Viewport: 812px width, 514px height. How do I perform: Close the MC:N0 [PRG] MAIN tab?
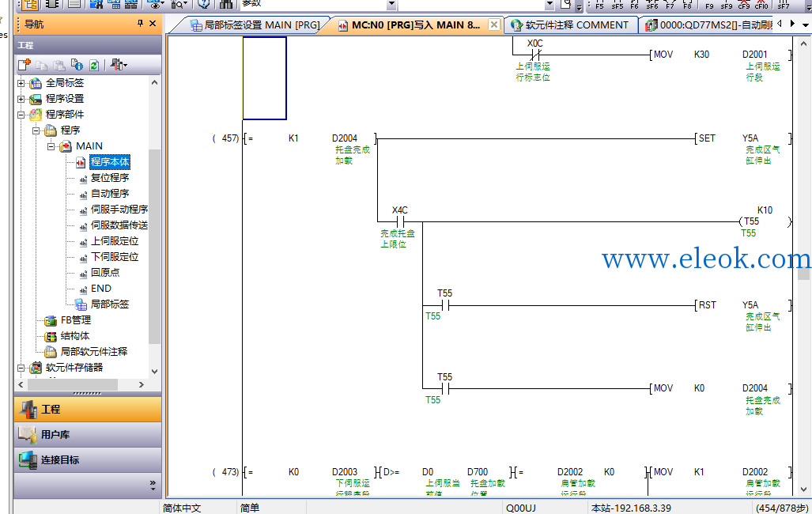pyautogui.click(x=495, y=25)
